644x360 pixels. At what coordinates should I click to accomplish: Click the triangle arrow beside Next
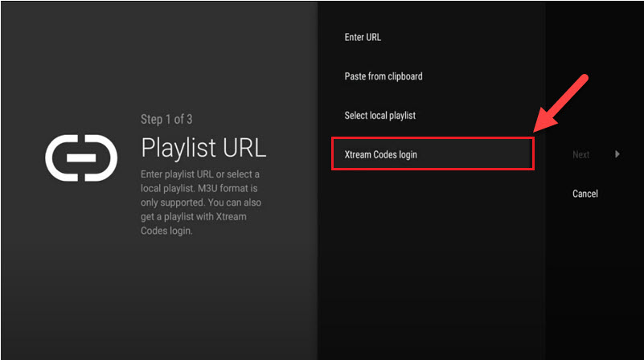(x=617, y=154)
